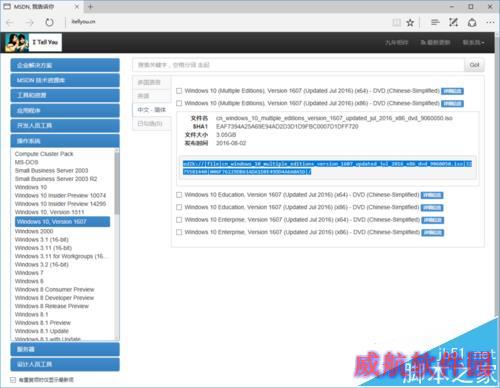Image resolution: width=500 pixels, height=388 pixels.
Task: Click the ISO file name text
Action: tap(334, 118)
